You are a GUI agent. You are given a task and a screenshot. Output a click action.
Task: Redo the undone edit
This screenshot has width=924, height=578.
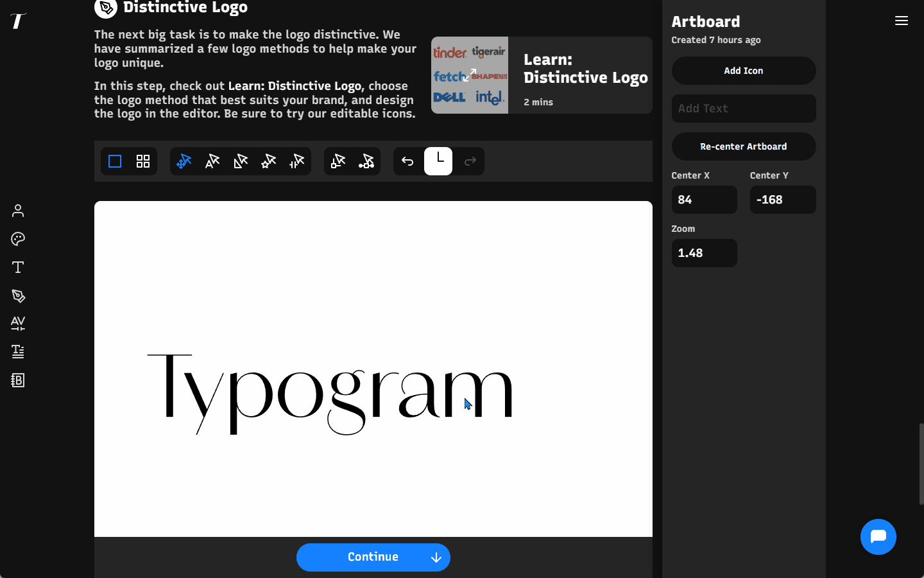pyautogui.click(x=470, y=161)
